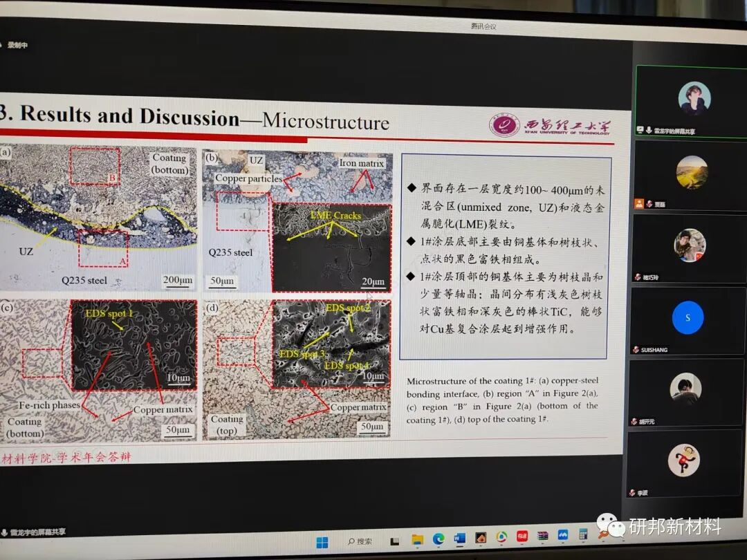Click the 'Q235 steel' label in panel (a)
This screenshot has height=560, width=747.
[x=84, y=280]
